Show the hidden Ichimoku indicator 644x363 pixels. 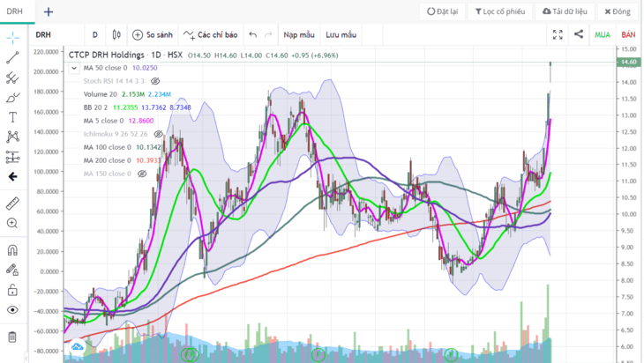(x=158, y=134)
